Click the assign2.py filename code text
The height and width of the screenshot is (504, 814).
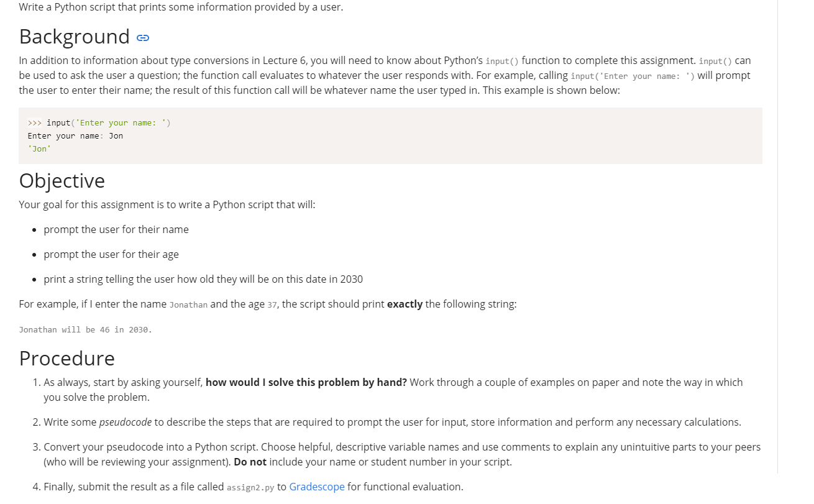click(x=250, y=487)
